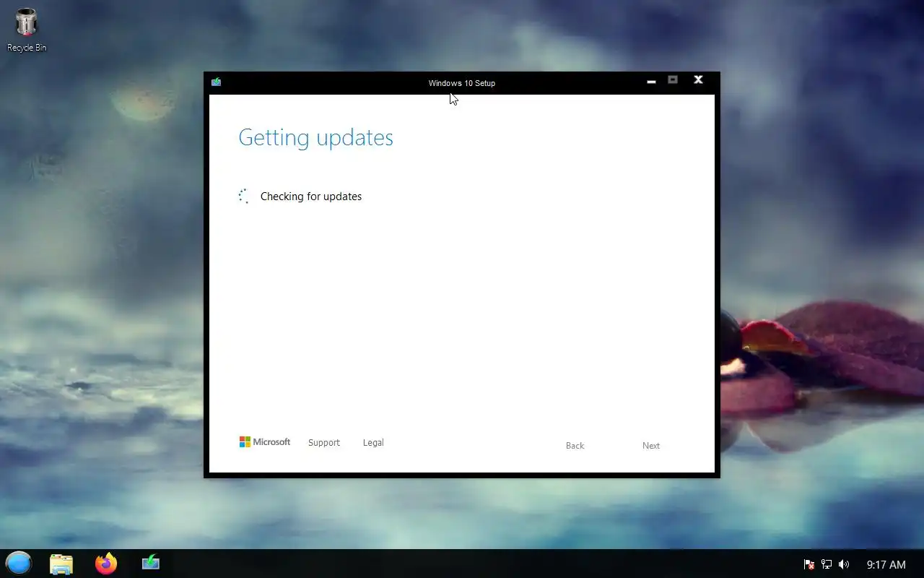Open Firefox from the taskbar

coord(106,564)
